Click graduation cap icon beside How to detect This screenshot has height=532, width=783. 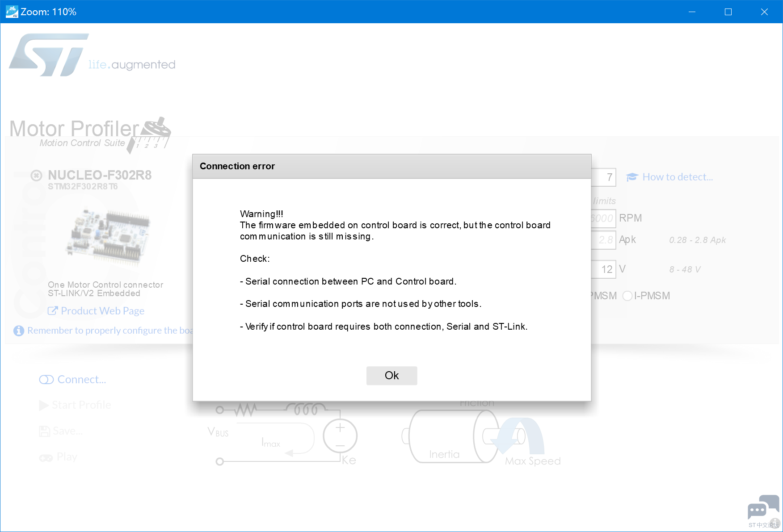pyautogui.click(x=632, y=177)
